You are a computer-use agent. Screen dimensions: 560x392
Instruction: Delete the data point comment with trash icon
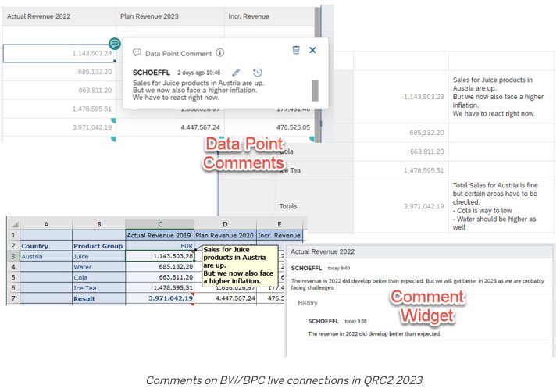tap(296, 50)
